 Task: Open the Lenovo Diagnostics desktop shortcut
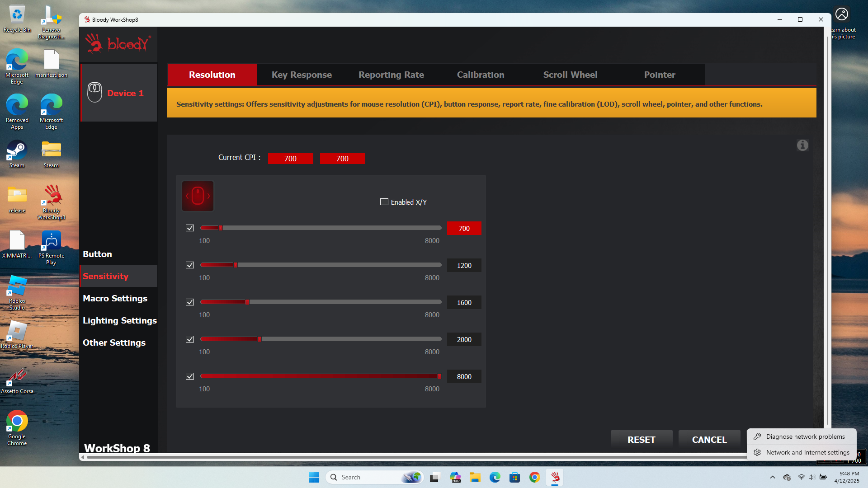[x=51, y=22]
